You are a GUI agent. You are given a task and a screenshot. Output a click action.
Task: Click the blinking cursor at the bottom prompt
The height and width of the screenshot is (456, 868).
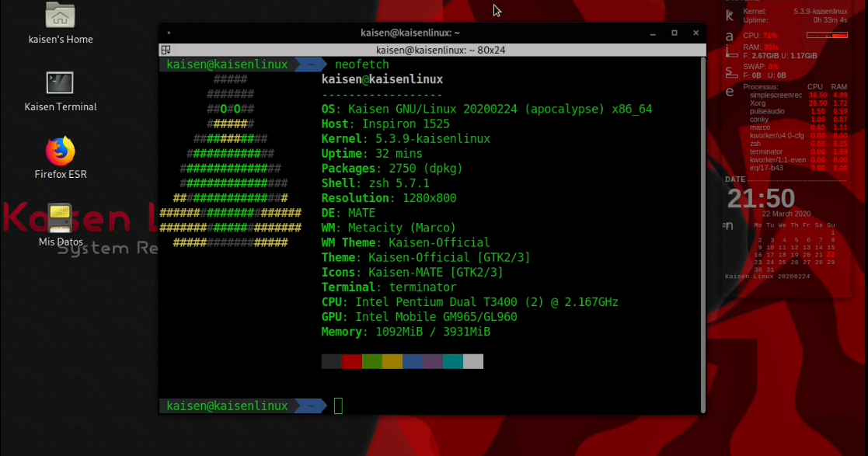(x=338, y=405)
